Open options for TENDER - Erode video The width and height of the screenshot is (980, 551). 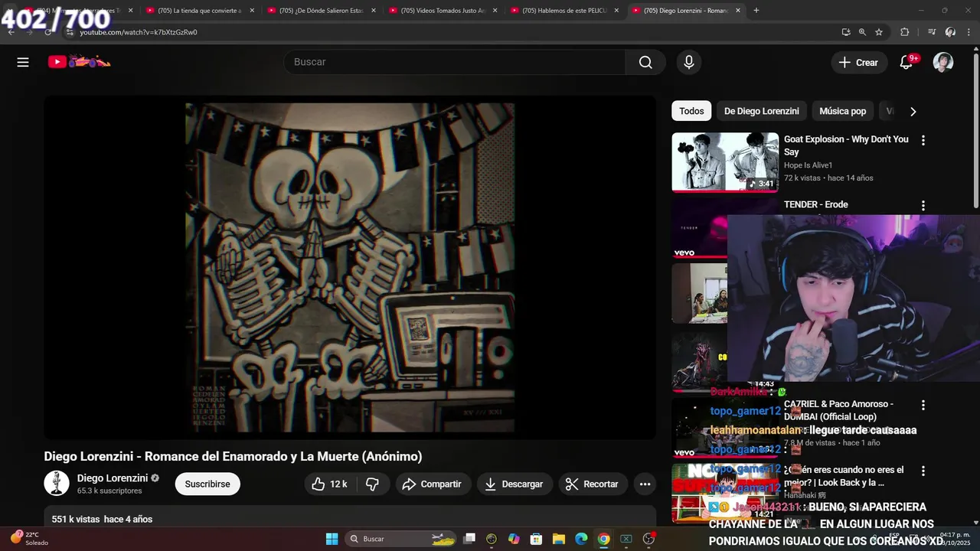point(923,206)
